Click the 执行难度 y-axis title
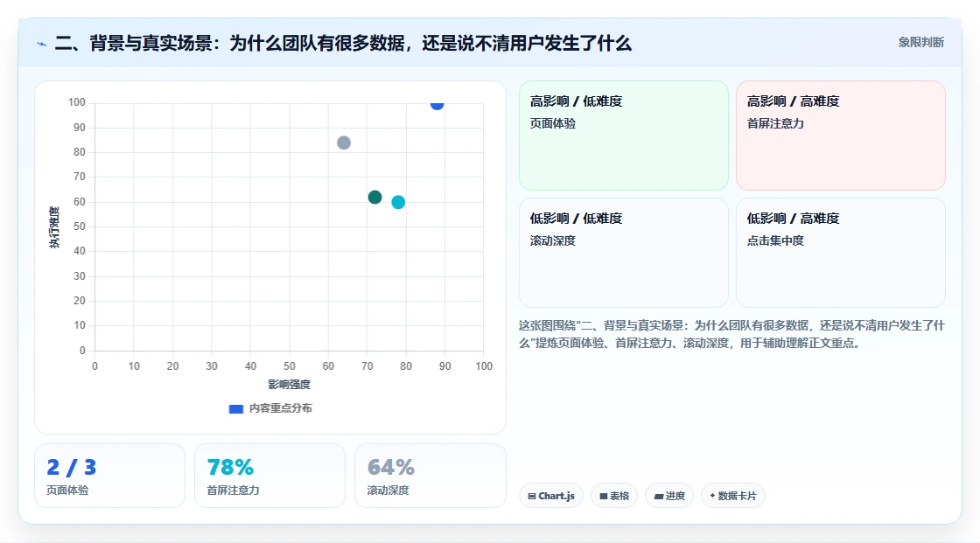Image resolution: width=980 pixels, height=543 pixels. point(54,227)
